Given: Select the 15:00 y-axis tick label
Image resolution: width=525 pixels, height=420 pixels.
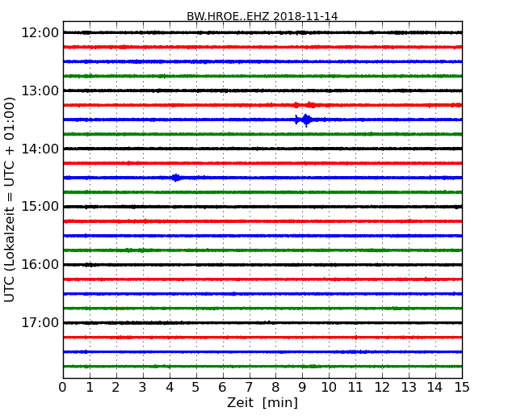Looking at the screenshot, I should (x=40, y=207).
